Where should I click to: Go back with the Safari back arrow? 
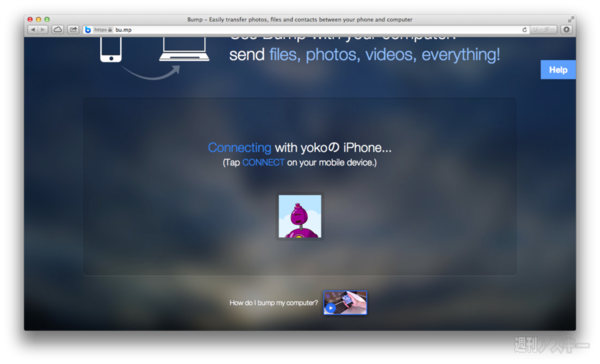[33, 29]
